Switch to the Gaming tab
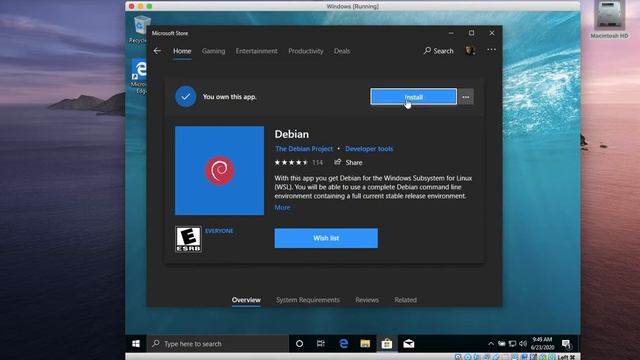 [213, 51]
